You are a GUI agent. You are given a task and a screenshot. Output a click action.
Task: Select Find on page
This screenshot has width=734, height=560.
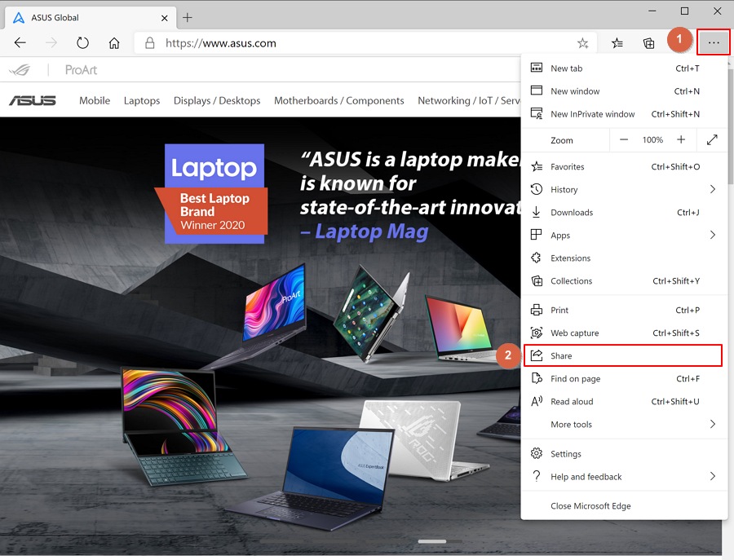tap(624, 379)
